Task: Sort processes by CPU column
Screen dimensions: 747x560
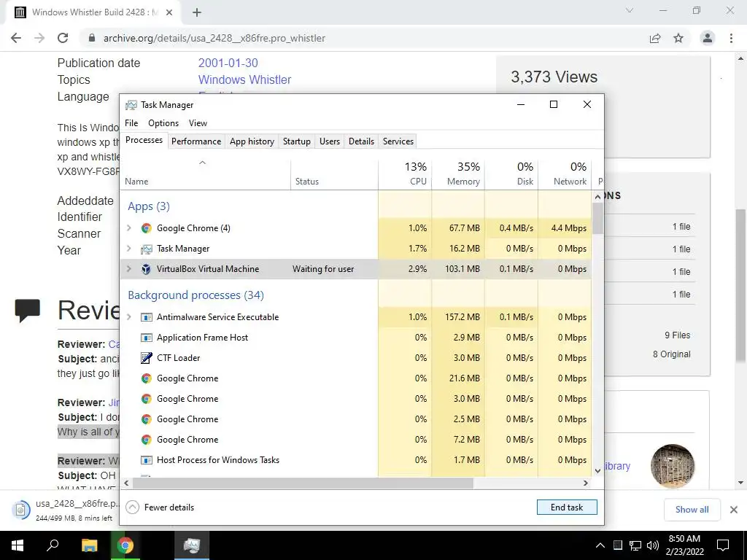Action: pyautogui.click(x=405, y=175)
